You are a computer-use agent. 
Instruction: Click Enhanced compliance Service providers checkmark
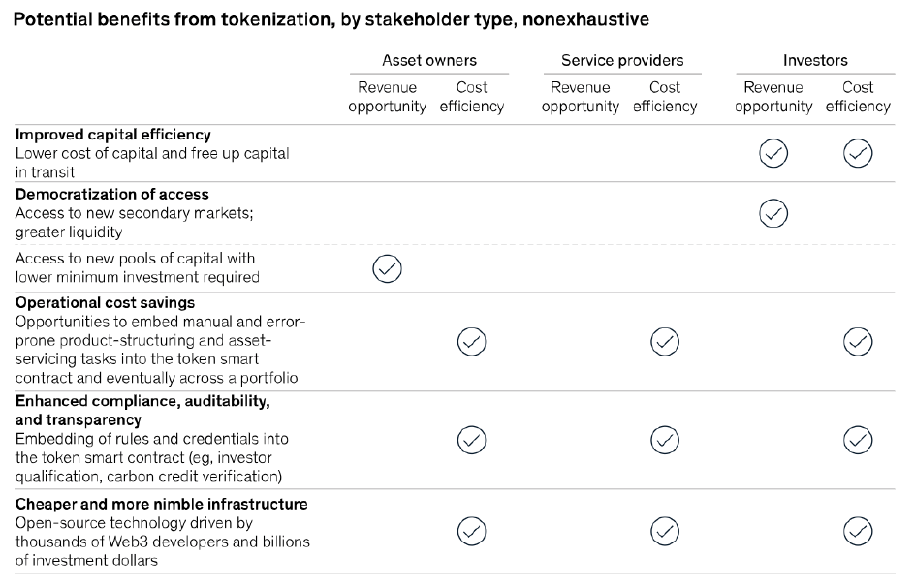664,440
